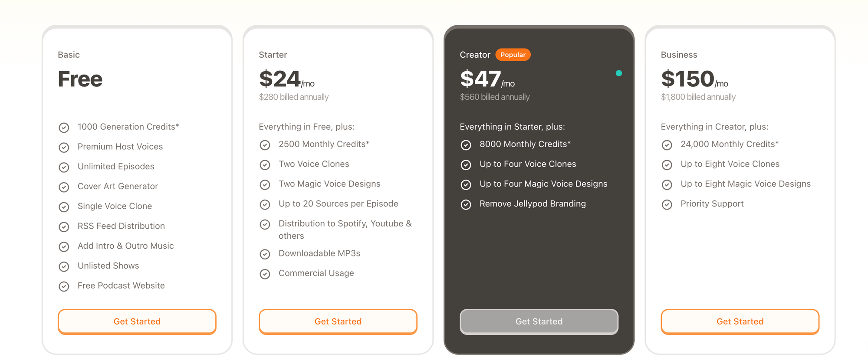868x361 pixels.
Task: Click checkmark icon beside Two Voice Clones
Action: point(265,165)
